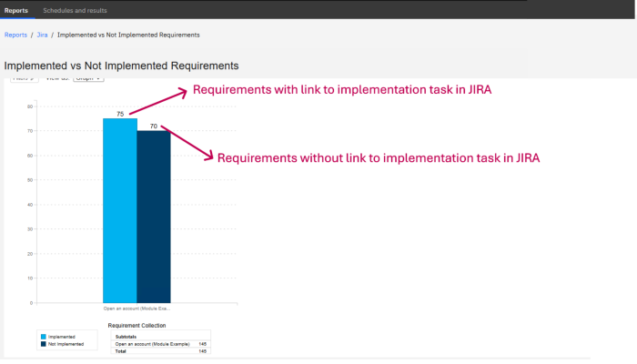Screen dimensions: 637x364
Task: Select the Open an account (Module Example) table row
Action: pyautogui.click(x=150, y=343)
